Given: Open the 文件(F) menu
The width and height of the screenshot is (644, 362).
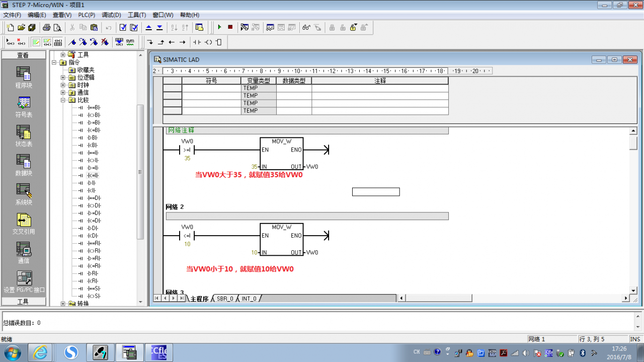Looking at the screenshot, I should pos(12,15).
